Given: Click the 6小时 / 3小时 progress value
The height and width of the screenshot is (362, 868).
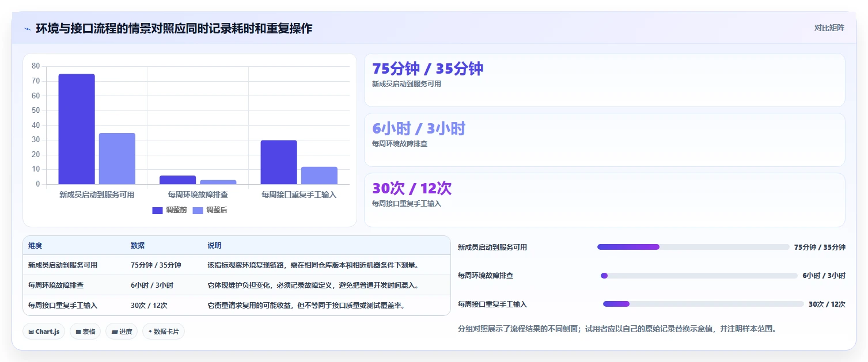Looking at the screenshot, I should coord(824,276).
